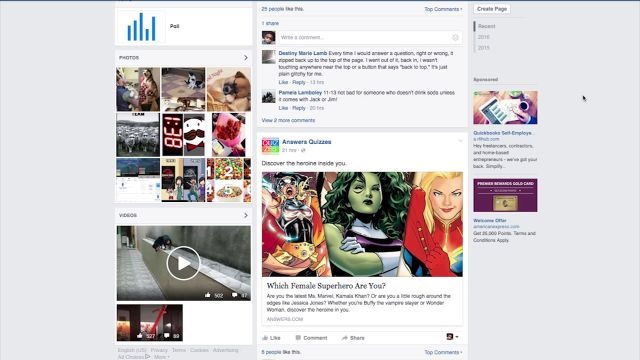The height and width of the screenshot is (360, 640).
Task: Click the Answers Quizzes logo icon
Action: click(x=270, y=146)
